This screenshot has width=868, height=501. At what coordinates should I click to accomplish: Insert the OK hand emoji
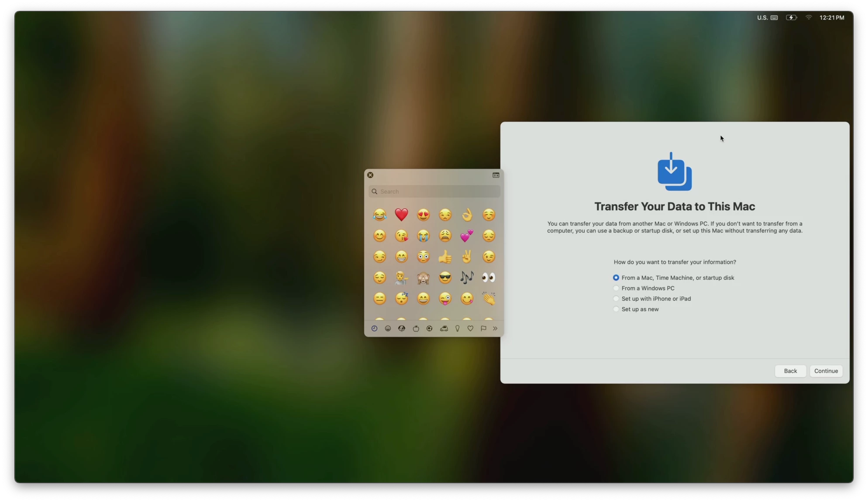pos(467,215)
